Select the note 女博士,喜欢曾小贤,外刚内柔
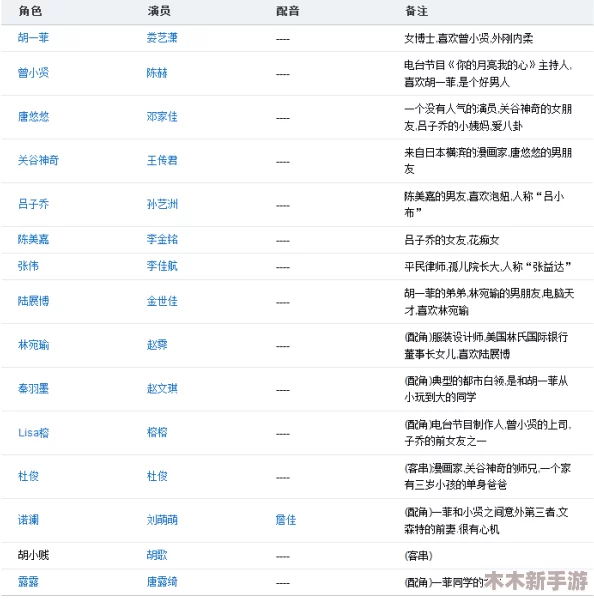Viewport: 594px width, 599px height. pos(469,39)
